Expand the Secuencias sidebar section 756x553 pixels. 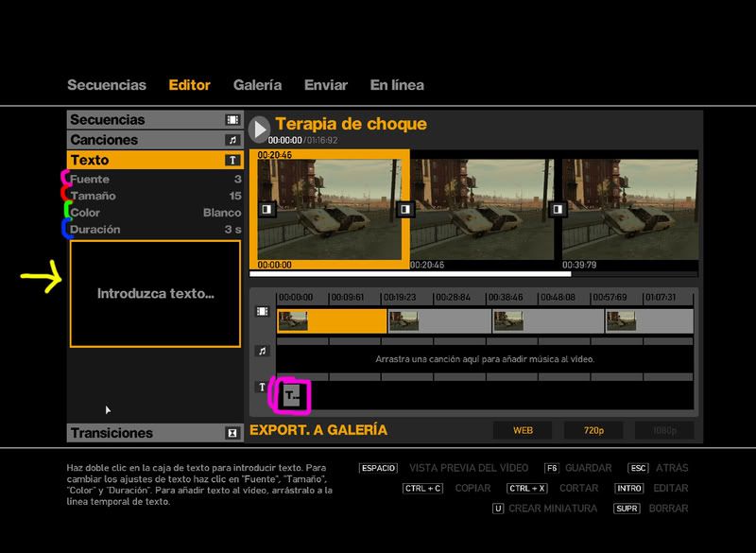point(155,119)
